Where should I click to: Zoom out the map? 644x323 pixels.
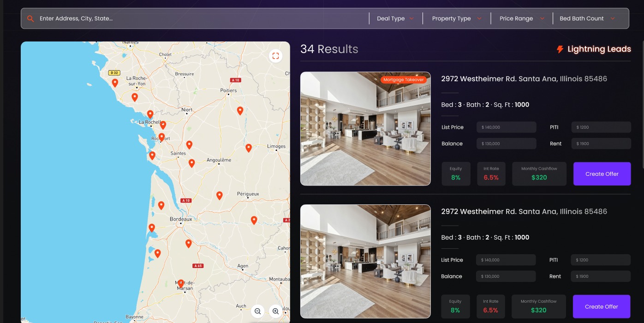[258, 311]
